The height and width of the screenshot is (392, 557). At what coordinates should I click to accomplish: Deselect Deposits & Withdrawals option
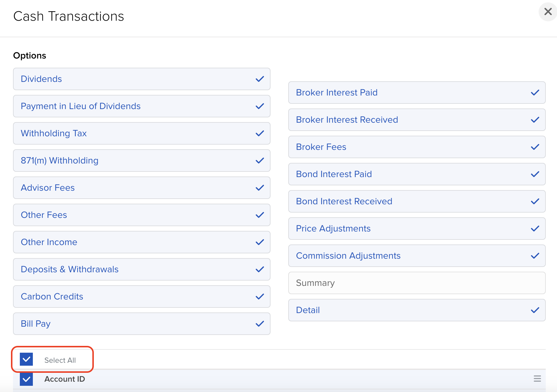tap(141, 269)
